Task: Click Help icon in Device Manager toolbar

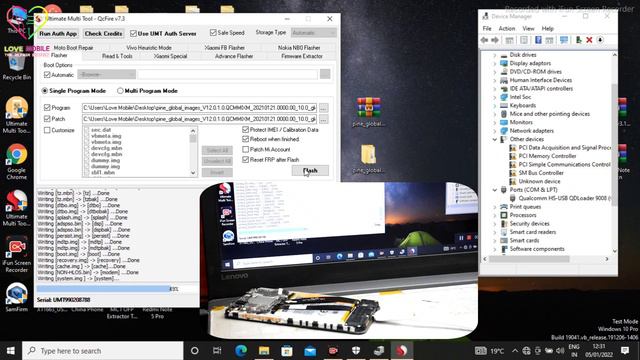Action: pos(538,40)
